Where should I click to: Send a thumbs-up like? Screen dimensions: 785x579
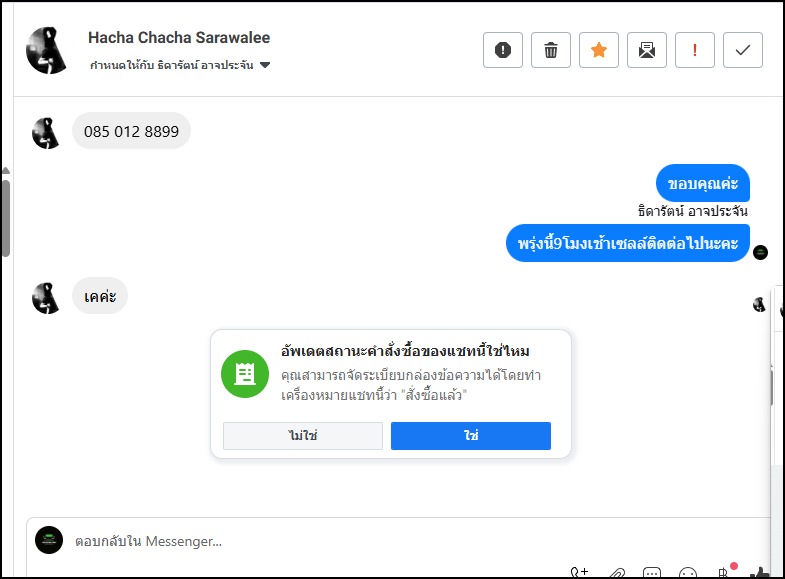[x=760, y=573]
